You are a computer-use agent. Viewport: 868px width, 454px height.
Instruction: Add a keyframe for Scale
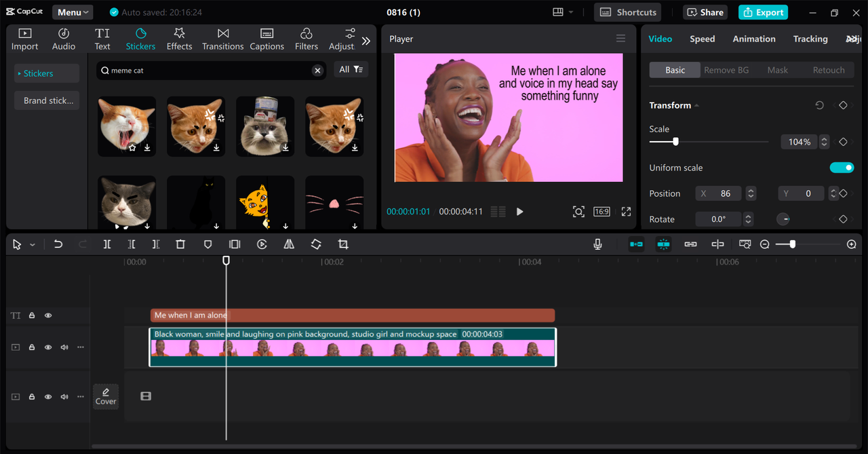tap(843, 142)
